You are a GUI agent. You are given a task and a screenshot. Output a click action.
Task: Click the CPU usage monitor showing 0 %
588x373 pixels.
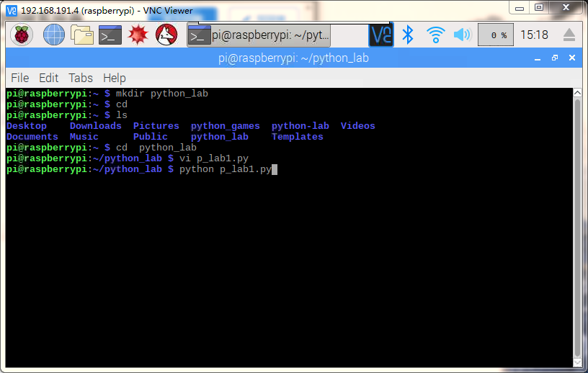495,35
